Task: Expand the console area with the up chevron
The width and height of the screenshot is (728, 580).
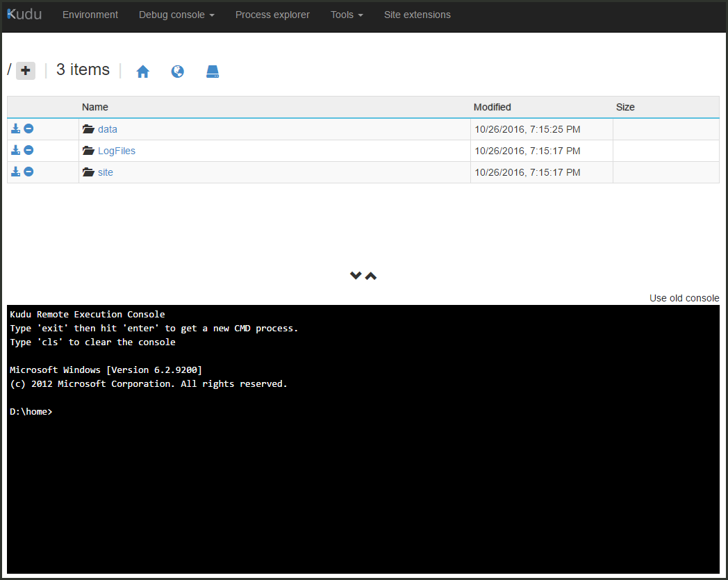Action: click(x=371, y=275)
